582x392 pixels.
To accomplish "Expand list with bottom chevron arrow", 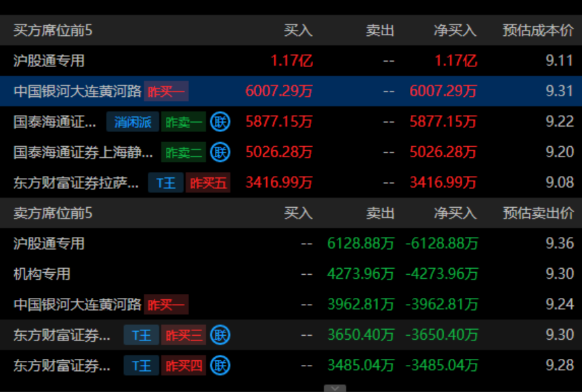I will coord(335,388).
